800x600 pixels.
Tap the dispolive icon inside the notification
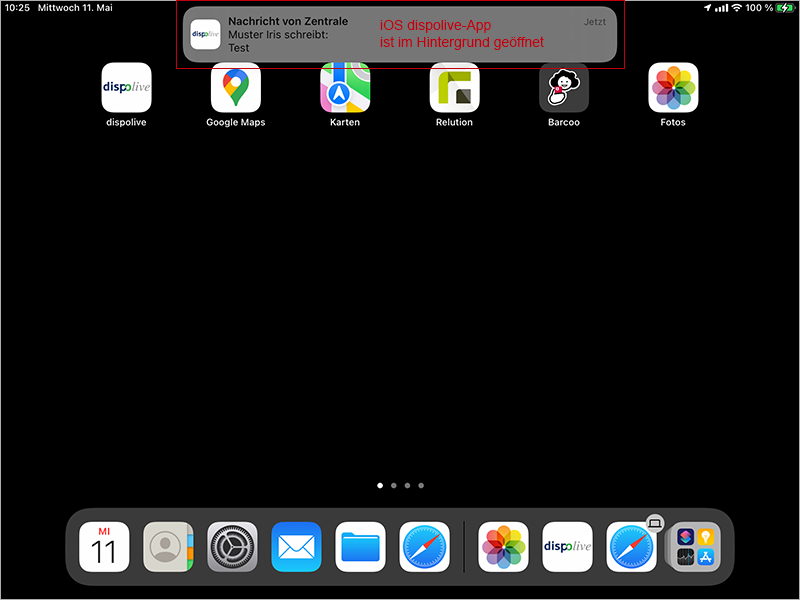(206, 34)
